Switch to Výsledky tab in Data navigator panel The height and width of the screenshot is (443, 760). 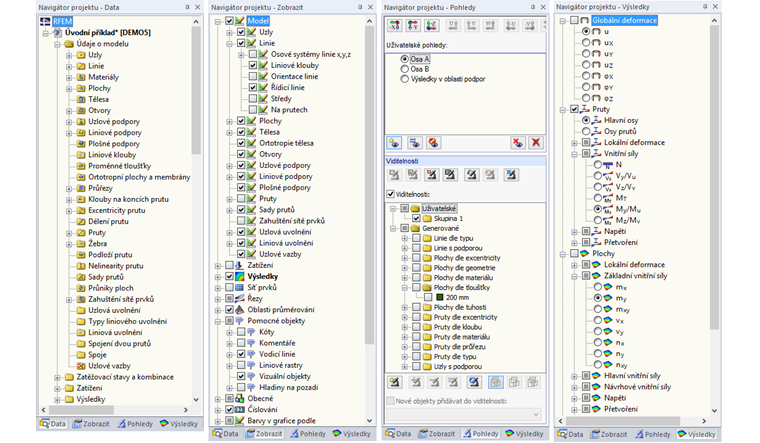[x=179, y=424]
